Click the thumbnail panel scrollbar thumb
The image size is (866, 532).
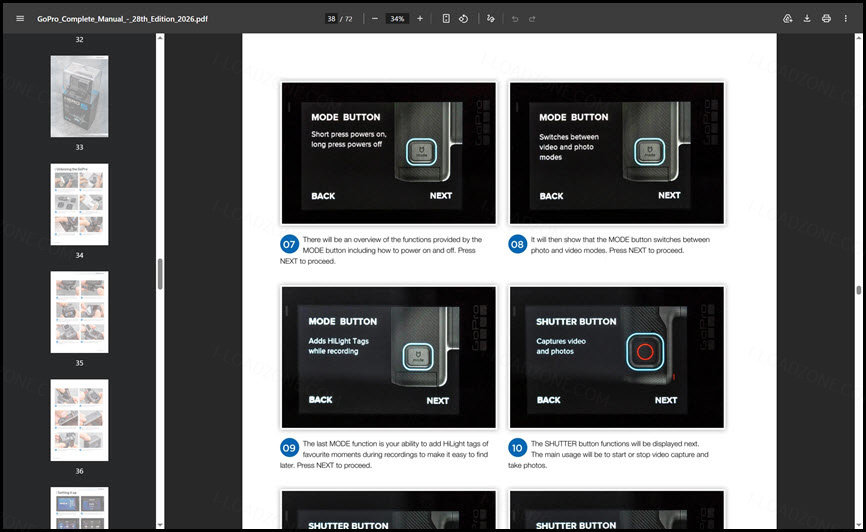tap(160, 274)
